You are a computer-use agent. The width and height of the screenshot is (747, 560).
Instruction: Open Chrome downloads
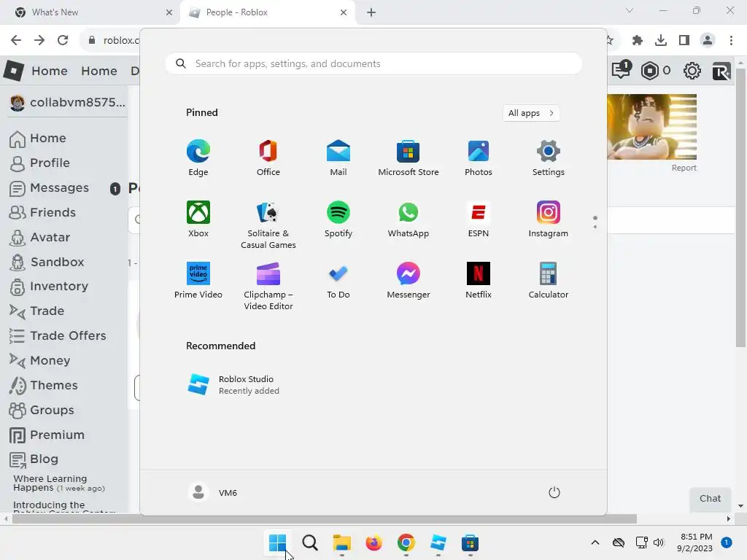click(661, 40)
